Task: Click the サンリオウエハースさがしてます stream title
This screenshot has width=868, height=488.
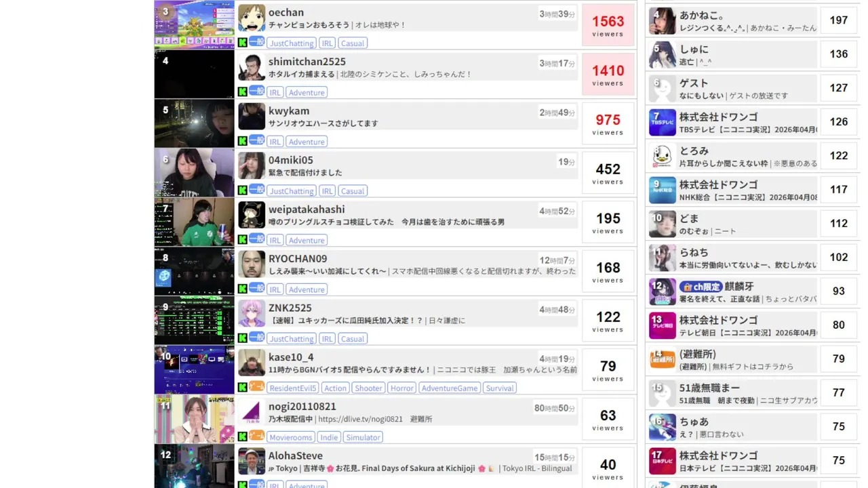Action: (x=323, y=123)
